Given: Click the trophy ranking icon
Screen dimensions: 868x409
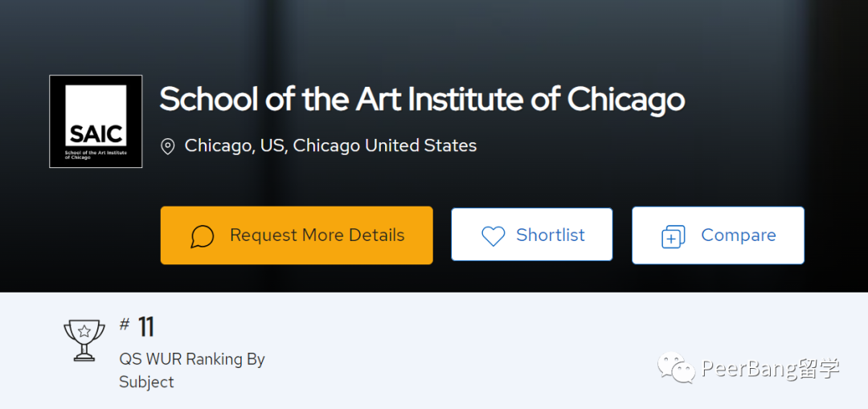Looking at the screenshot, I should 84,340.
